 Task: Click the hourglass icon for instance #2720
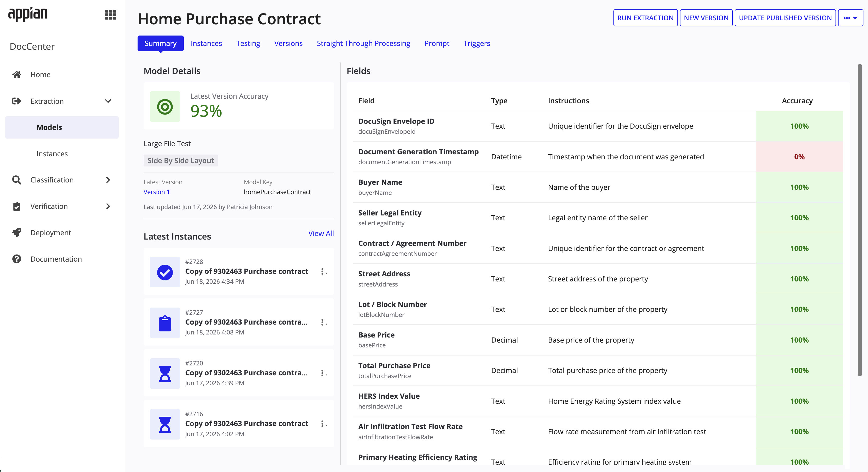point(165,374)
